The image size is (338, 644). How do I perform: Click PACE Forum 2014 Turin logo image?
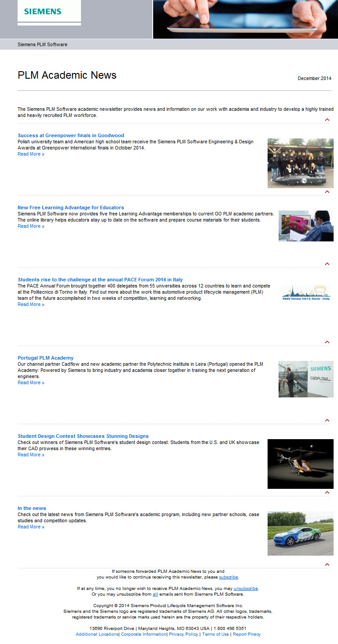coord(306,293)
